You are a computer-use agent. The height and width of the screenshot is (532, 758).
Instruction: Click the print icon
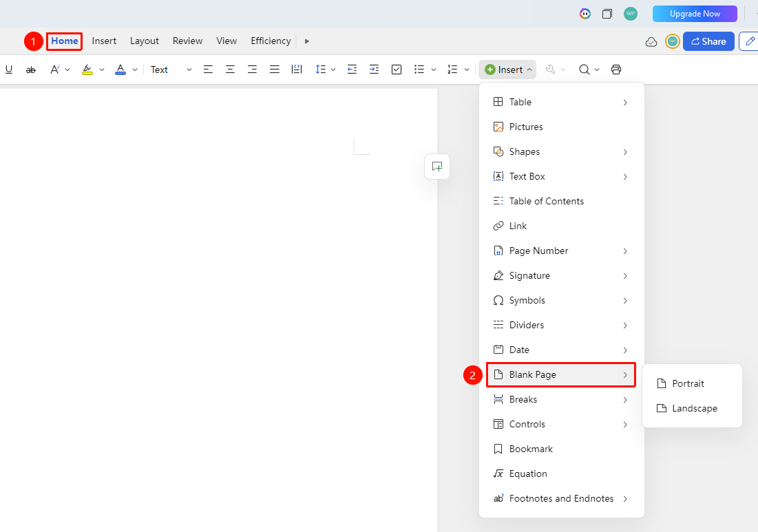coord(616,70)
